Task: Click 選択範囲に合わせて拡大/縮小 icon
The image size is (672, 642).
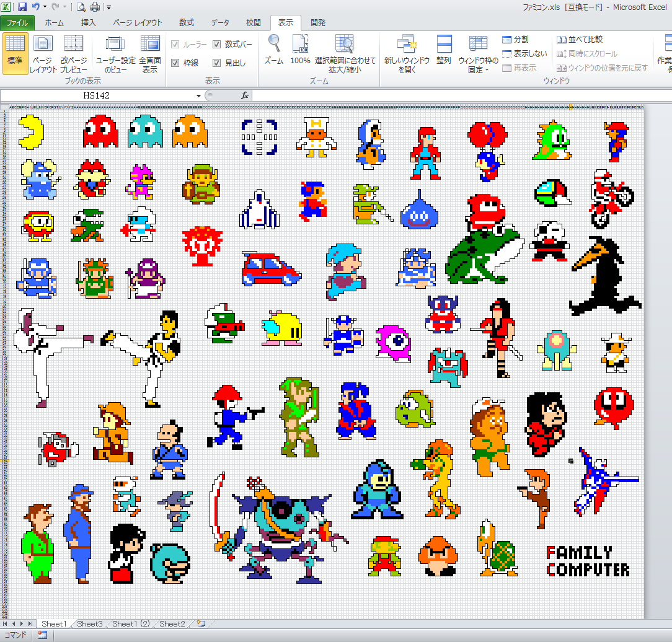Action: (x=345, y=43)
